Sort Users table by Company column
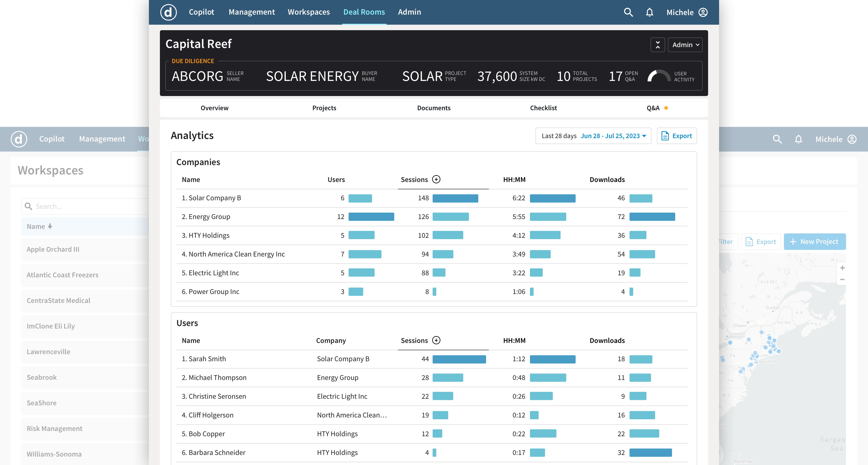The height and width of the screenshot is (465, 868). (x=331, y=340)
